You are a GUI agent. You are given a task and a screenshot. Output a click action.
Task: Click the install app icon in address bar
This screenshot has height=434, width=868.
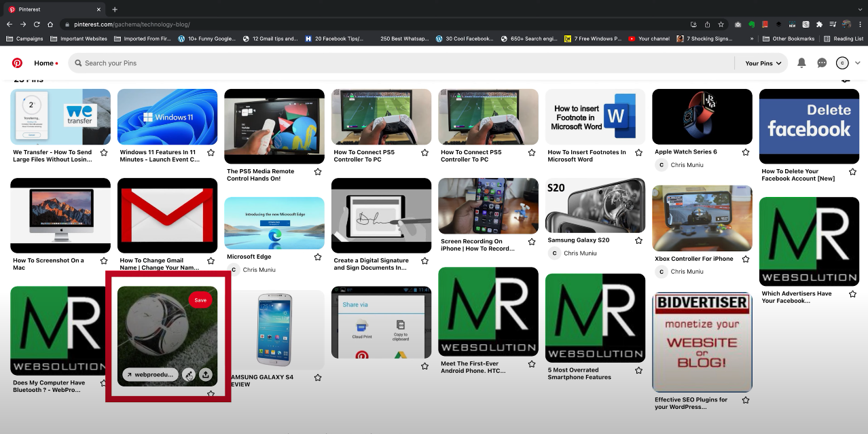click(693, 24)
